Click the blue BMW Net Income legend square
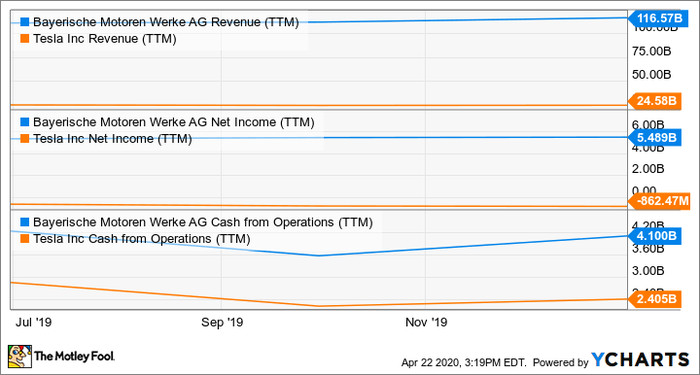The height and width of the screenshot is (375, 700). tap(25, 122)
